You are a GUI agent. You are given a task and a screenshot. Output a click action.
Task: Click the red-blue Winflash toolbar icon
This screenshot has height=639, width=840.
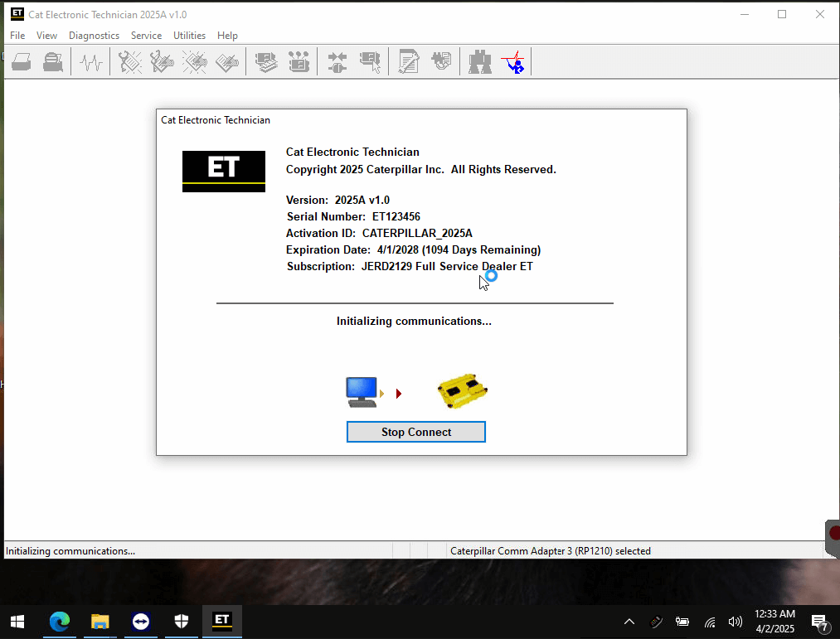pos(513,62)
